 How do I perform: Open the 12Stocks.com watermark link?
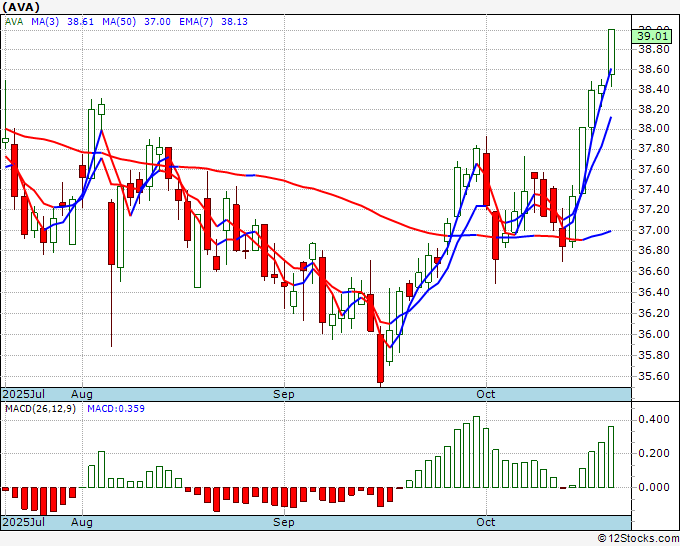[x=636, y=538]
